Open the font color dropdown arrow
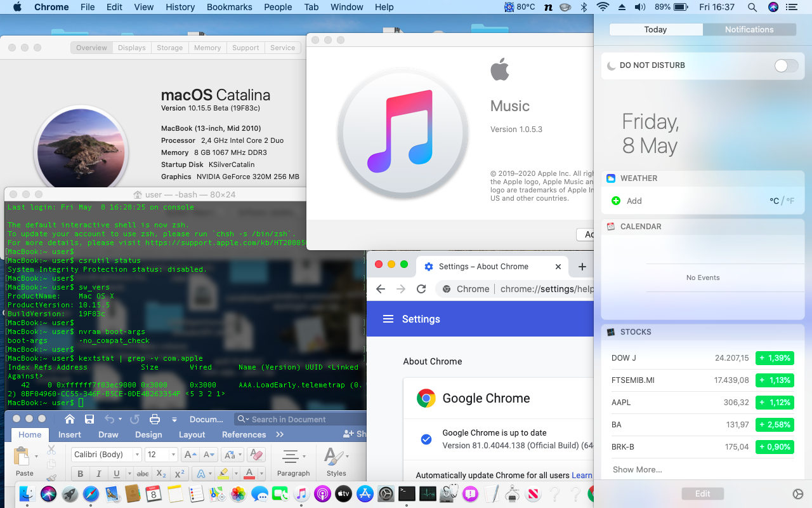812x508 pixels. point(261,474)
